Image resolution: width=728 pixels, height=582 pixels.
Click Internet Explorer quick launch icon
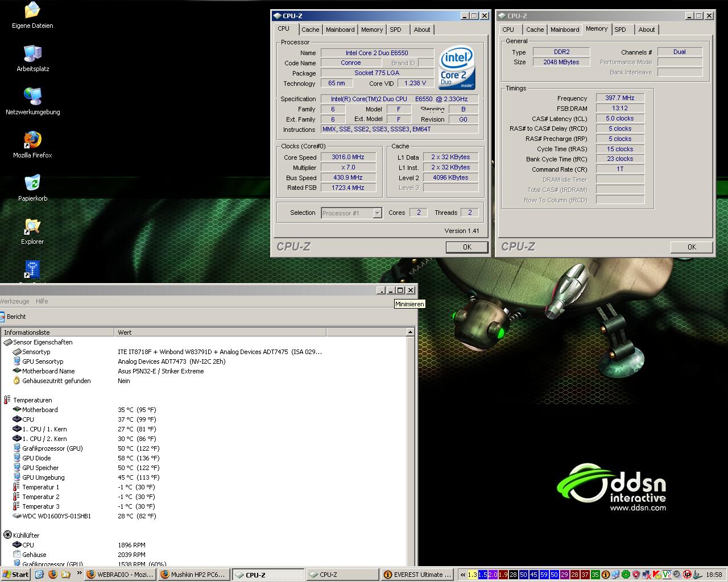coord(39,575)
